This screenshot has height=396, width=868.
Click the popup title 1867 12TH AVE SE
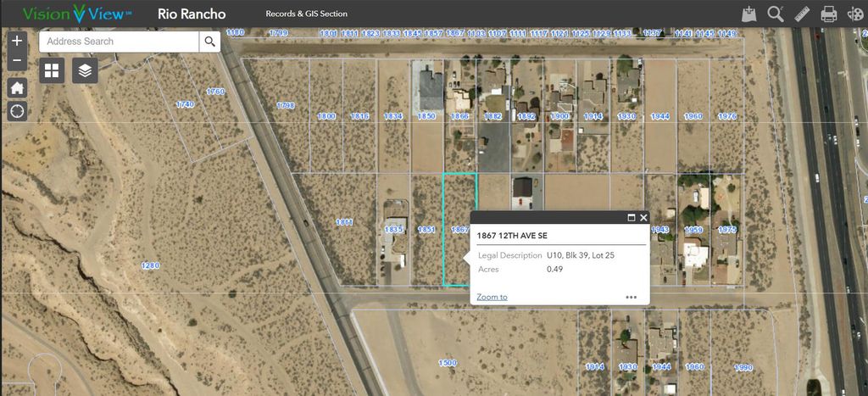[512, 236]
